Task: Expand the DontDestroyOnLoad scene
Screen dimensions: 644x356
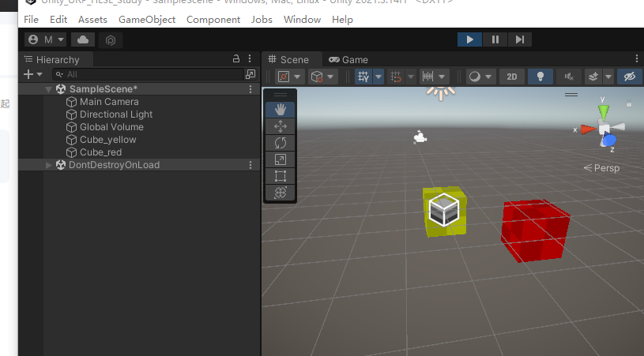Action: 49,165
